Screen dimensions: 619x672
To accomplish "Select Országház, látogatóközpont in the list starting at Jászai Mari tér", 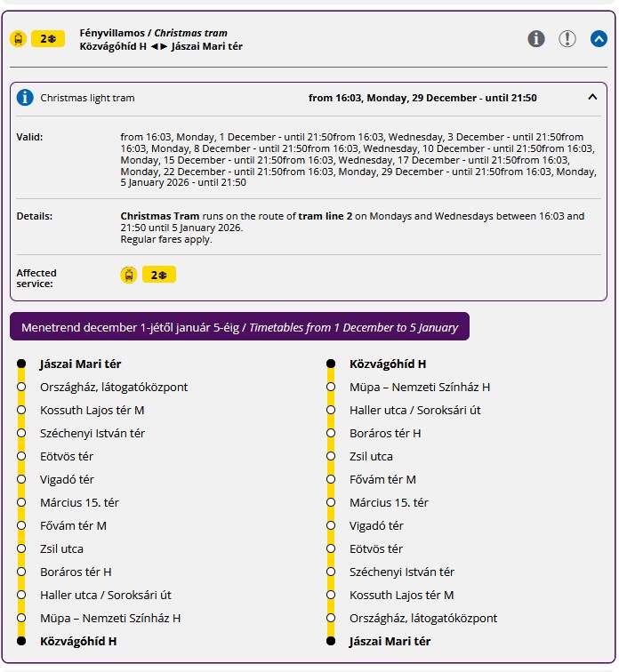I will click(x=114, y=387).
